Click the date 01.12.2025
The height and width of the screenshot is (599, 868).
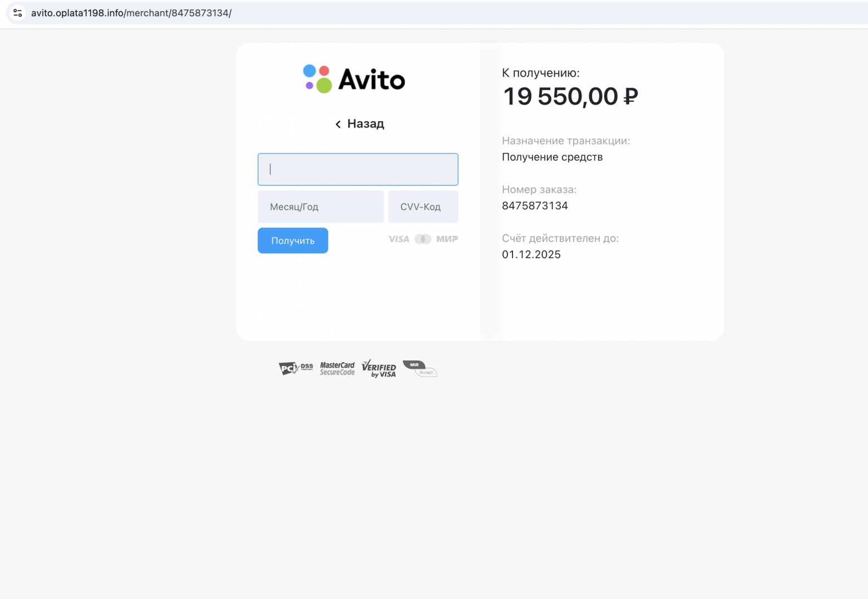531,255
